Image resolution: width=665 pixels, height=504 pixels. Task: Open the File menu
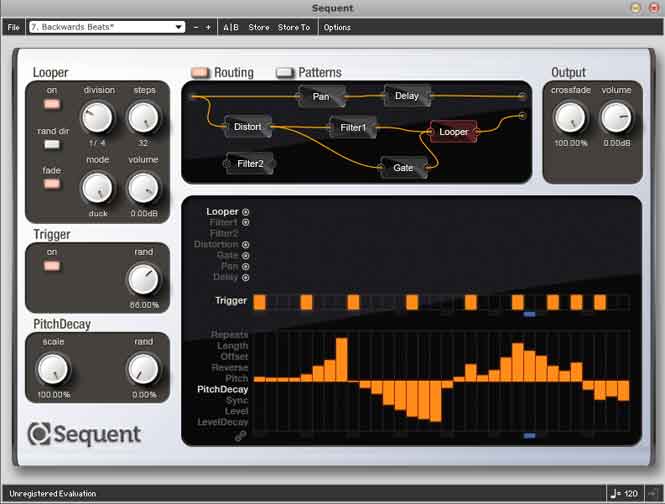[14, 27]
